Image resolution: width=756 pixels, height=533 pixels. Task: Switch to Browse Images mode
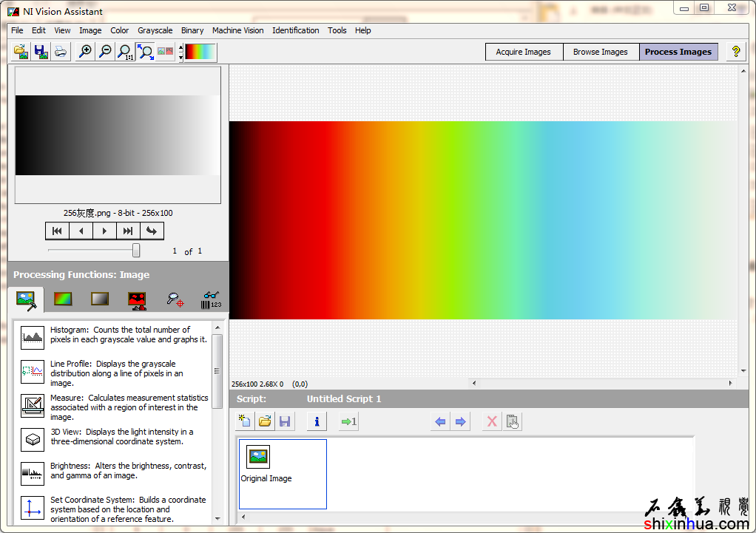click(x=600, y=52)
